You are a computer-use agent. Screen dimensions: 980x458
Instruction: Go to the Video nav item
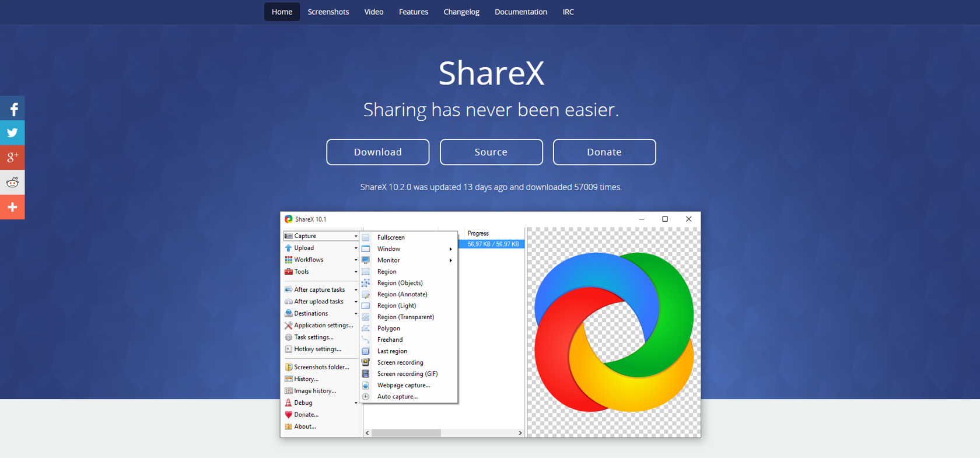click(x=374, y=12)
